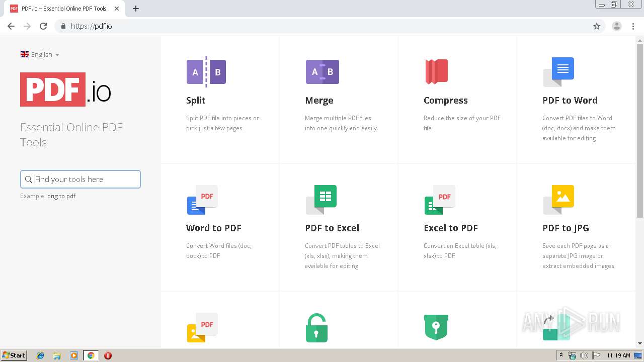Open the Word to PDF icon
The height and width of the screenshot is (362, 644).
coord(202,200)
